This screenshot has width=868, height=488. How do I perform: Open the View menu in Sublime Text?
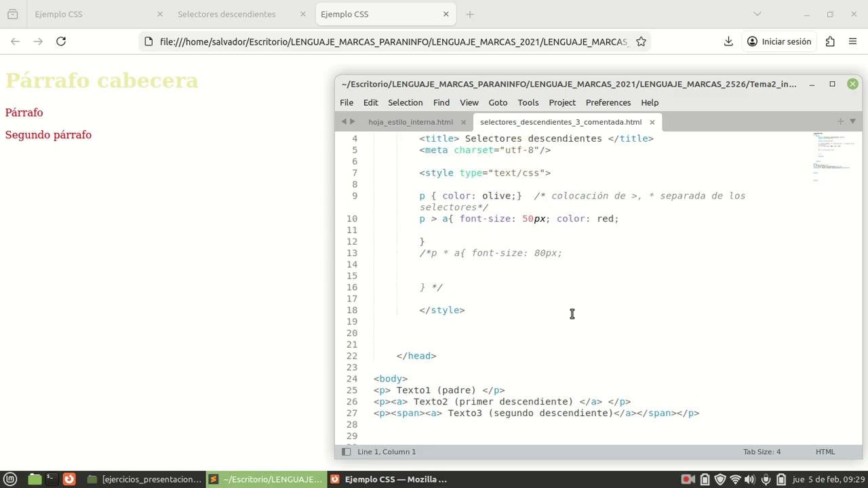(469, 102)
